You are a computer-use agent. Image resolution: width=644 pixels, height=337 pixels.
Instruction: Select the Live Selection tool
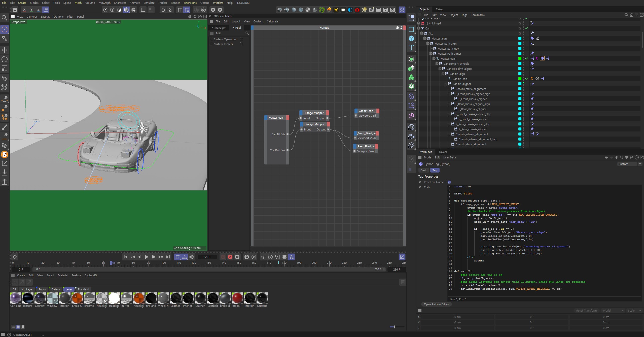pos(5,29)
